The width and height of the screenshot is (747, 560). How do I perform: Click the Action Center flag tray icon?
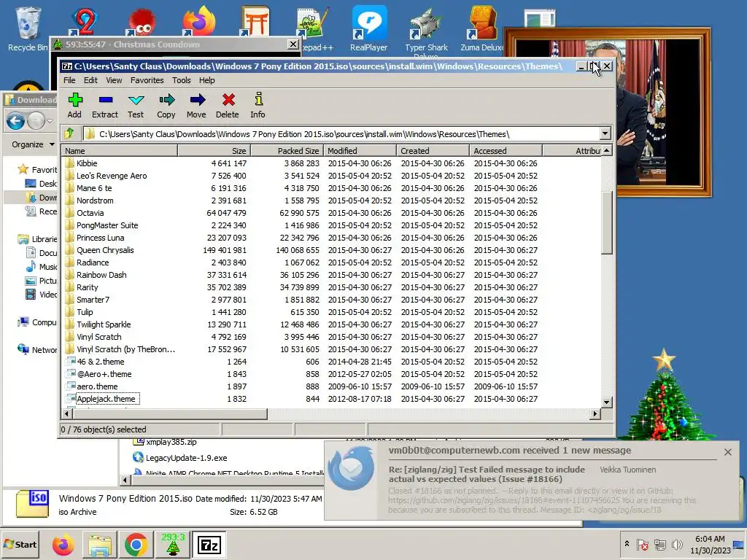(x=642, y=544)
